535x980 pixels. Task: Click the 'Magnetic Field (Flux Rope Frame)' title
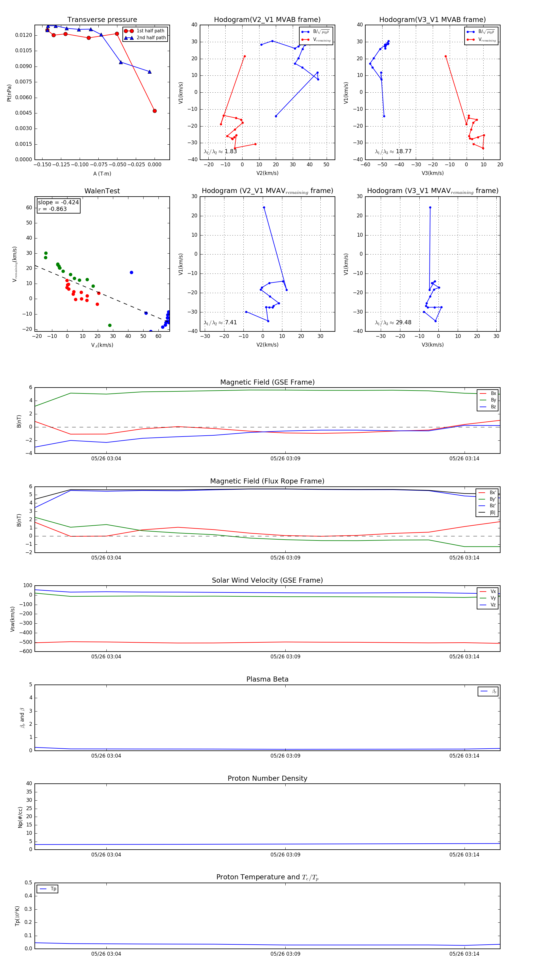(267, 481)
